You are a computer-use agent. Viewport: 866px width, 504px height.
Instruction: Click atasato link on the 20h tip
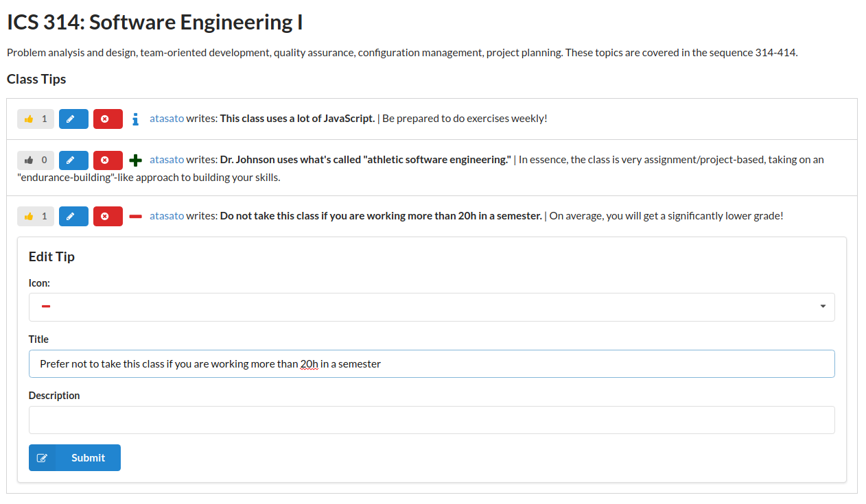point(167,216)
